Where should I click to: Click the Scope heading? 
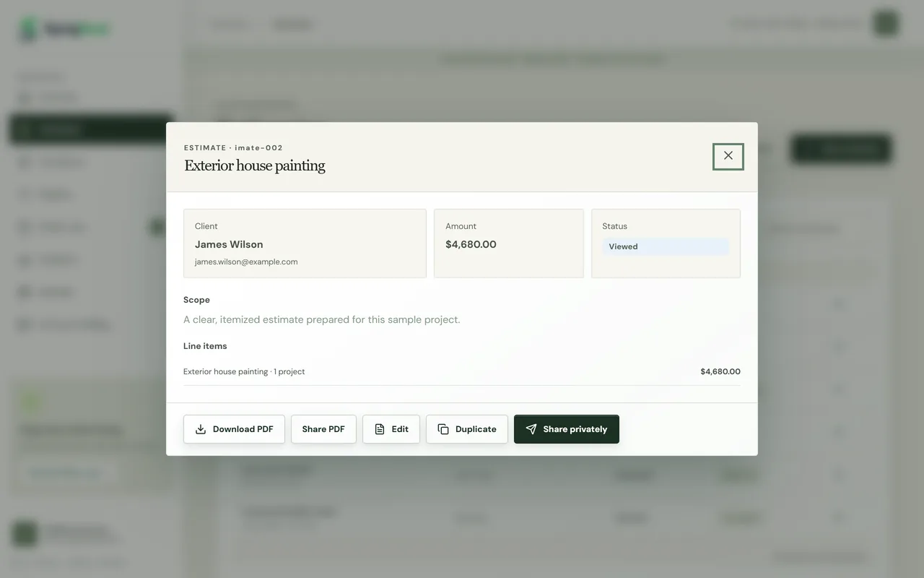[196, 300]
